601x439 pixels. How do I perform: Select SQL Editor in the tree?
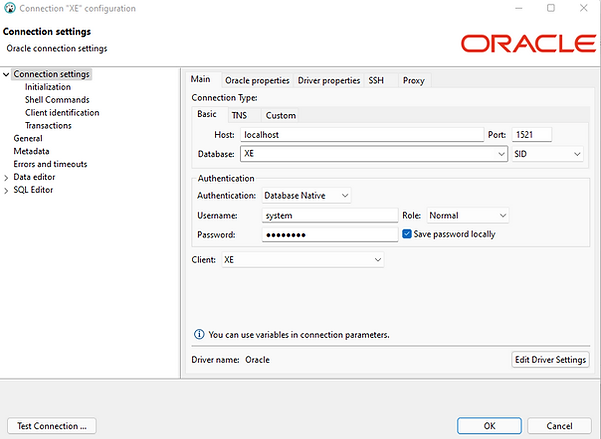tap(33, 190)
